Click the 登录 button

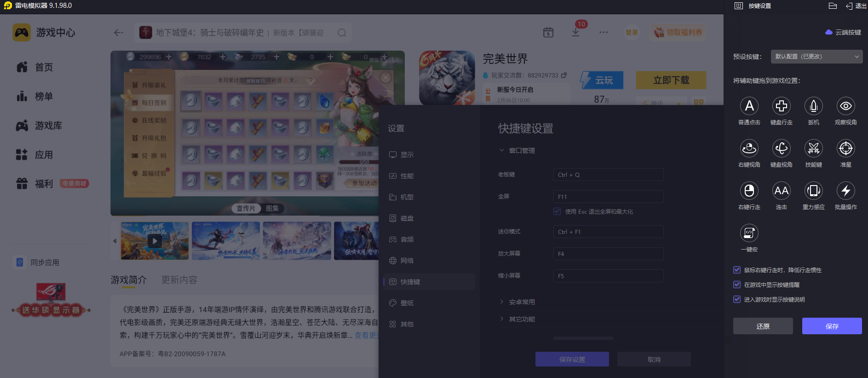(632, 32)
